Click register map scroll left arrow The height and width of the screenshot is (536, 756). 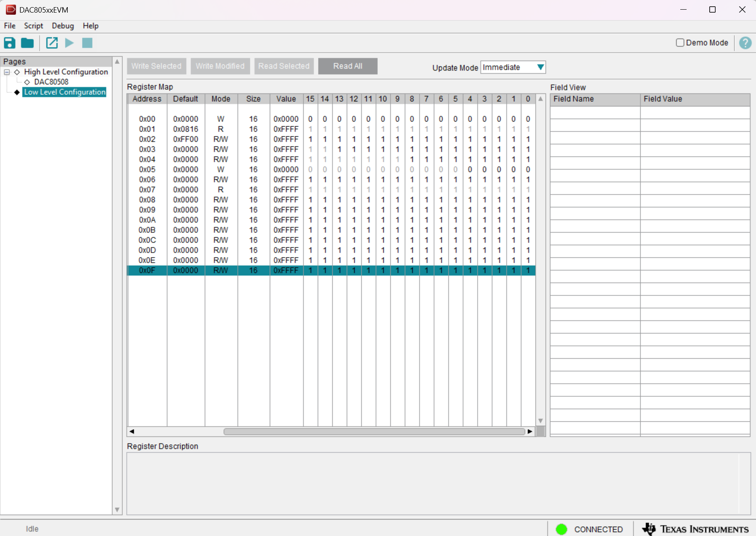point(132,431)
